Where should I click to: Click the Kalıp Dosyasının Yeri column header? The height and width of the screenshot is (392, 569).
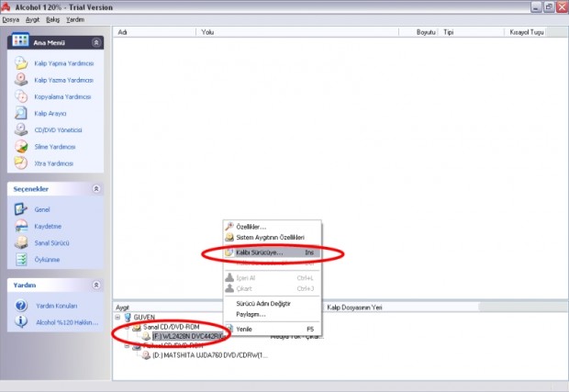401,308
